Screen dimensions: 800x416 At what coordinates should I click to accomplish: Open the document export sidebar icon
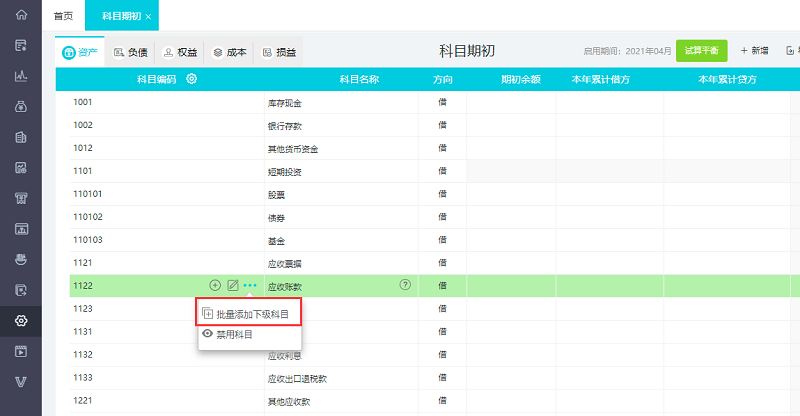point(21,290)
